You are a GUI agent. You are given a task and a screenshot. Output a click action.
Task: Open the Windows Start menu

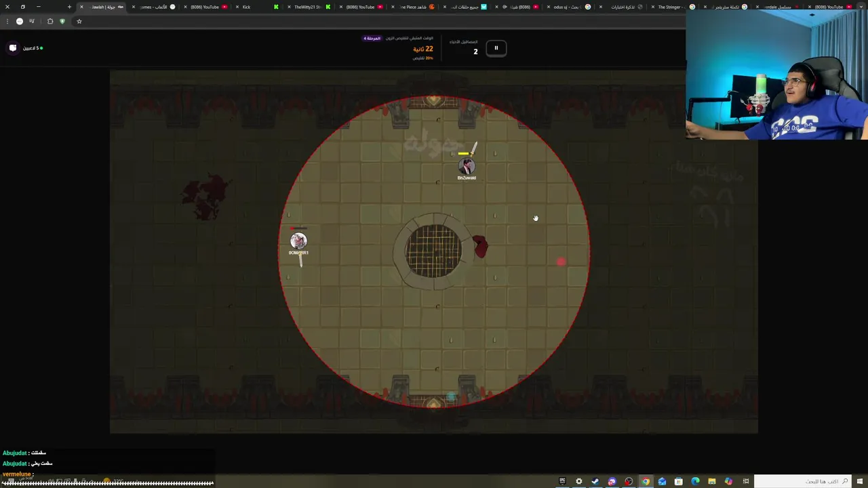click(861, 481)
